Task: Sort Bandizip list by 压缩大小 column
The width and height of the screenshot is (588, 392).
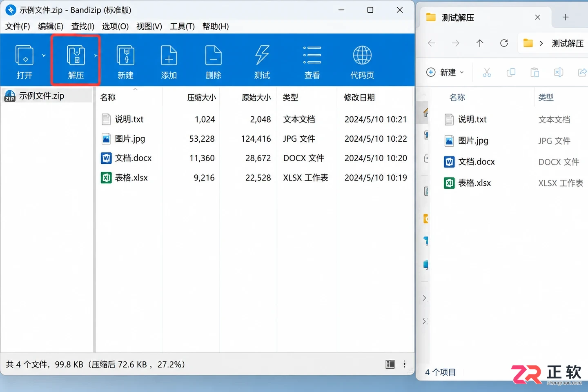Action: coord(202,98)
